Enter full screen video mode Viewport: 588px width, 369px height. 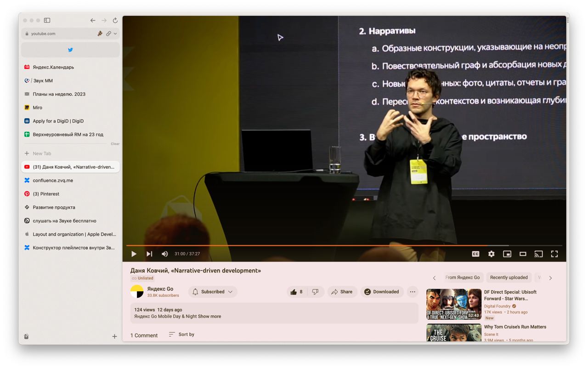coord(554,254)
